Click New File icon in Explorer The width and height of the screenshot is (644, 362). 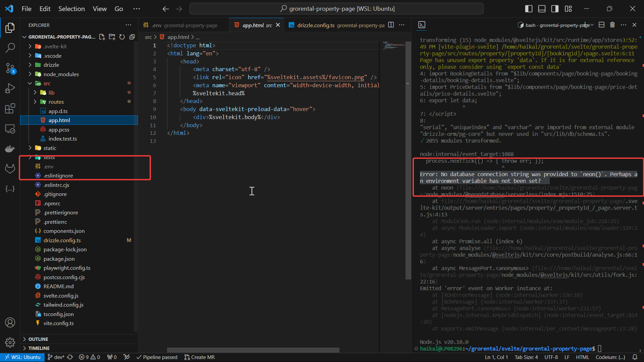[x=102, y=37]
